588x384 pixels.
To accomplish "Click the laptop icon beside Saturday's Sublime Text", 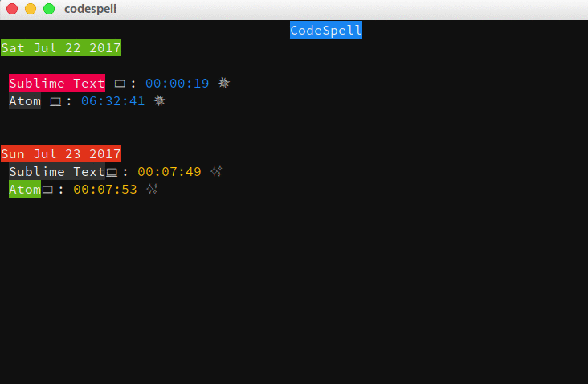I will pyautogui.click(x=120, y=84).
